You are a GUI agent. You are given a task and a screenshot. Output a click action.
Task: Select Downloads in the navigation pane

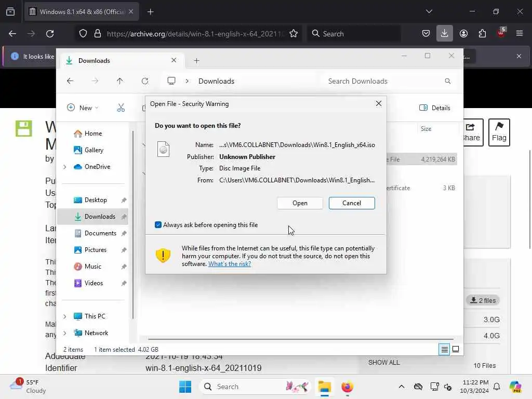(92, 217)
